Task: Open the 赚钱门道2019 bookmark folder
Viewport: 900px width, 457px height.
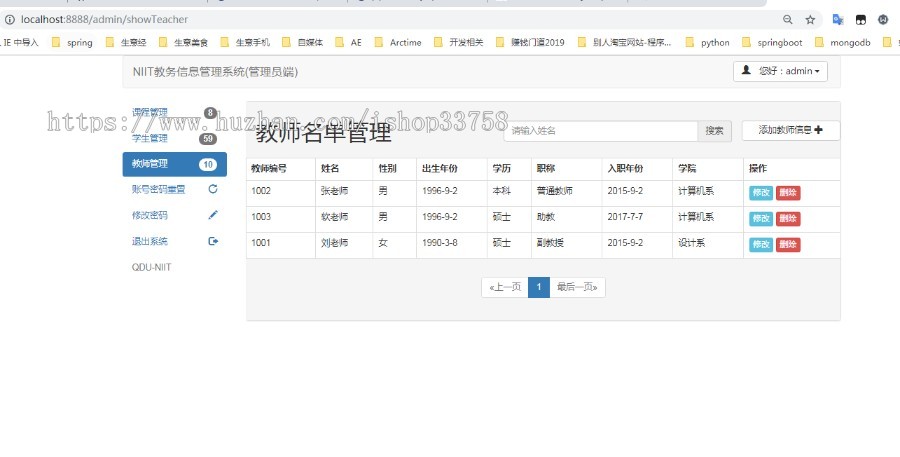Action: (530, 42)
